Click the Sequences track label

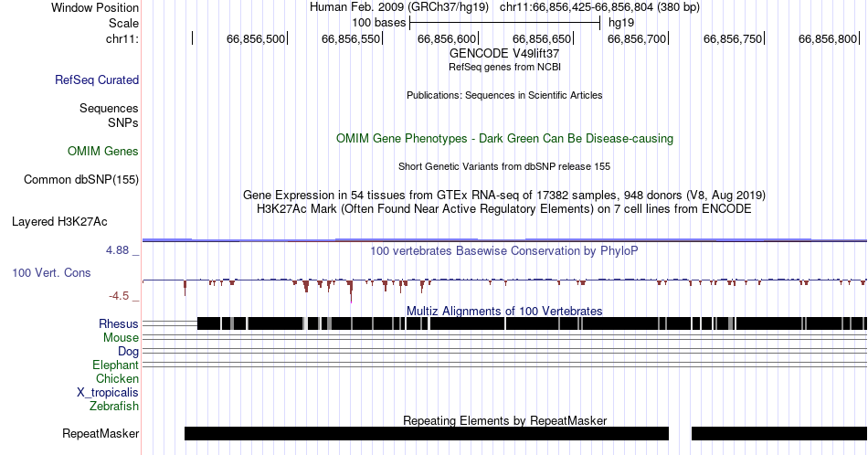tap(109, 108)
